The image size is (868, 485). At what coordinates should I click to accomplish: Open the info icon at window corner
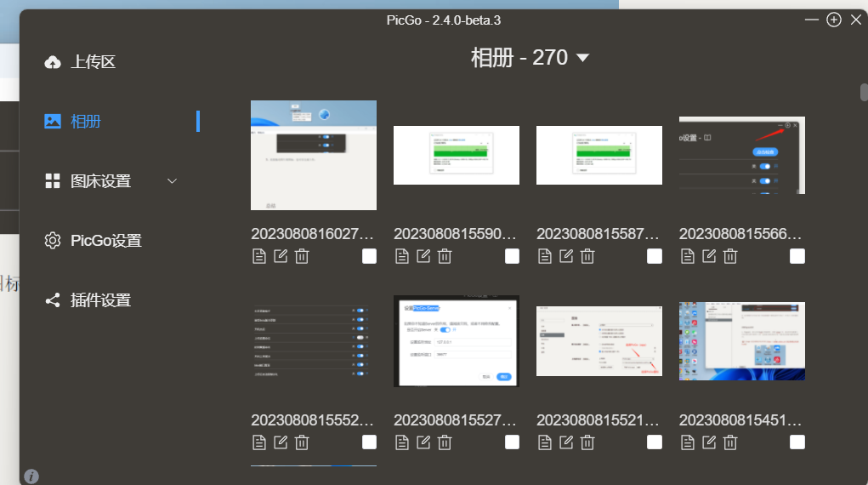[31, 476]
